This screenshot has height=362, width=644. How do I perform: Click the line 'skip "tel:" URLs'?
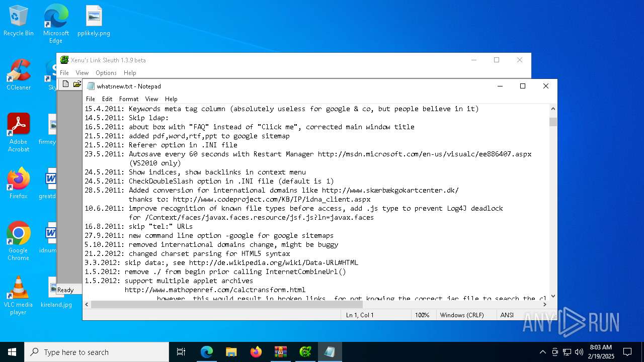point(139,226)
